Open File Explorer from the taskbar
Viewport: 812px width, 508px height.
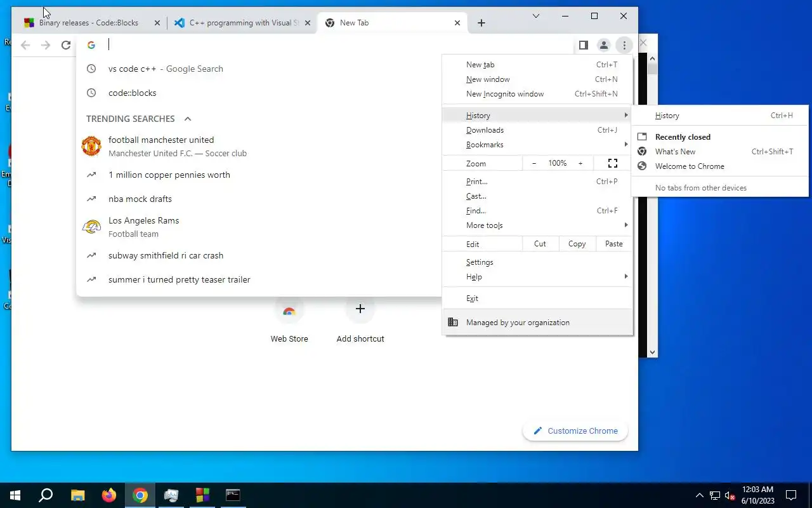click(77, 495)
